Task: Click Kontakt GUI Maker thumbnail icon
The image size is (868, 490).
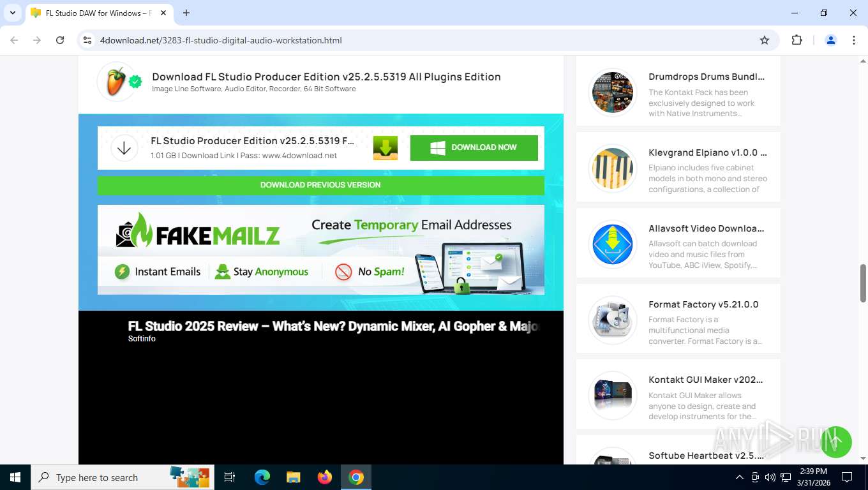Action: point(613,396)
